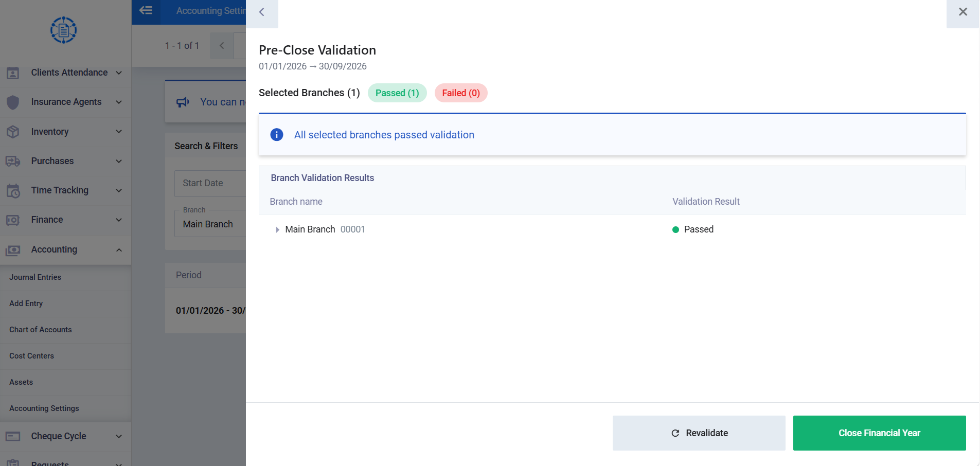This screenshot has height=466, width=980.
Task: Expand the Main Branch row
Action: coord(277,230)
